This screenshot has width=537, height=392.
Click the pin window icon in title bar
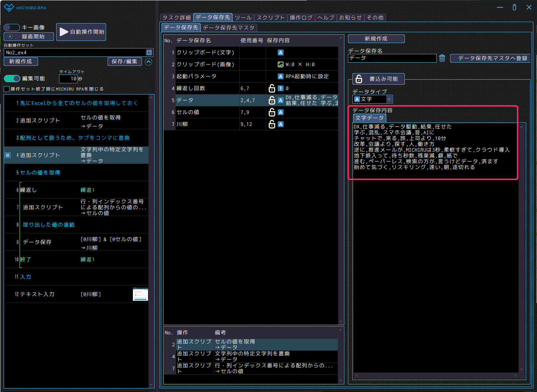(514, 7)
